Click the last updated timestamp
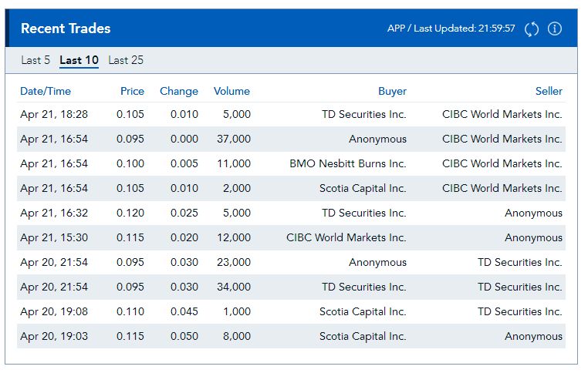The height and width of the screenshot is (373, 588). (x=451, y=29)
